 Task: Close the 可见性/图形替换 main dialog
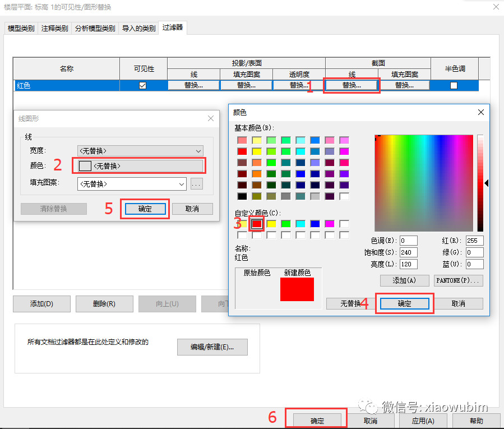(x=496, y=7)
